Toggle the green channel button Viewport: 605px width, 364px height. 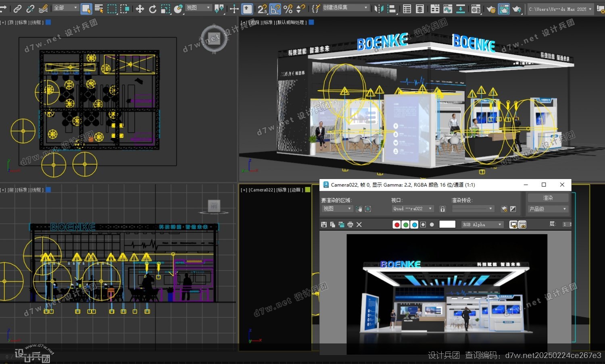[x=406, y=225]
